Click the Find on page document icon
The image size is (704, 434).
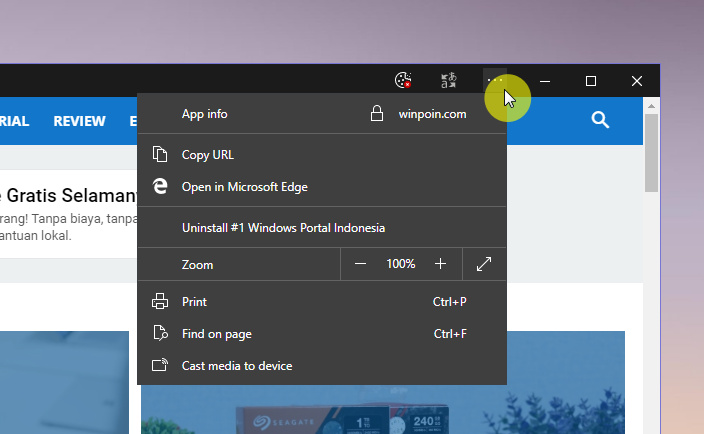[x=160, y=333]
